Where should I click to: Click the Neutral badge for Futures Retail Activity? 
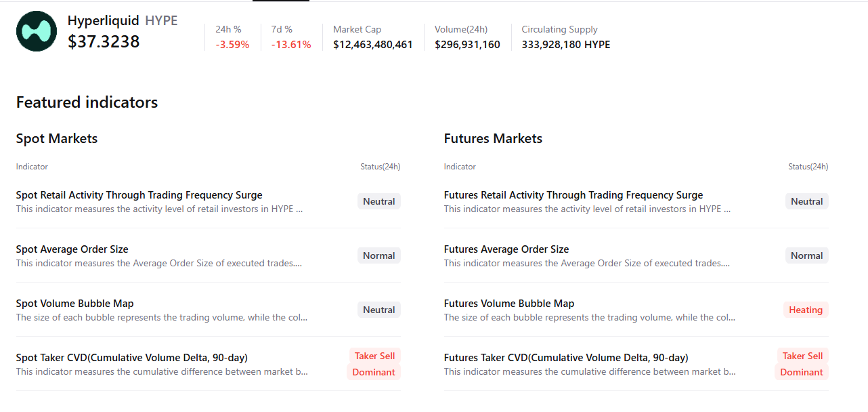(806, 201)
